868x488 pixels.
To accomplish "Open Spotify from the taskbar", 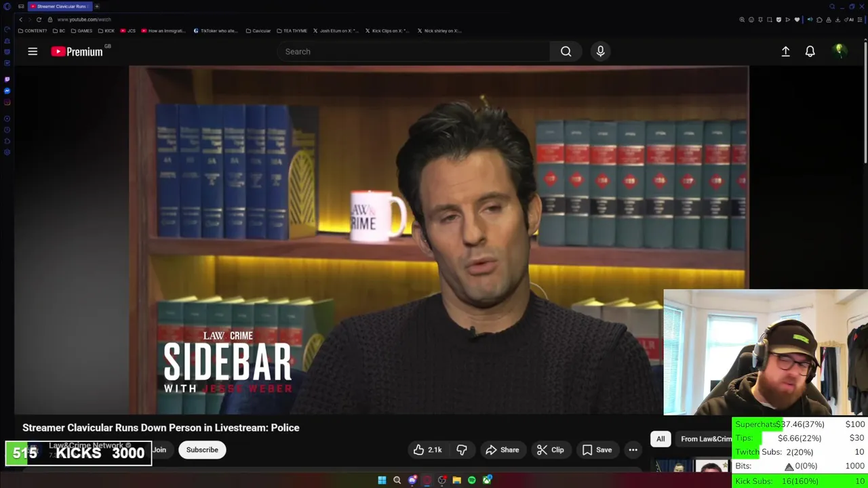I will [x=472, y=481].
